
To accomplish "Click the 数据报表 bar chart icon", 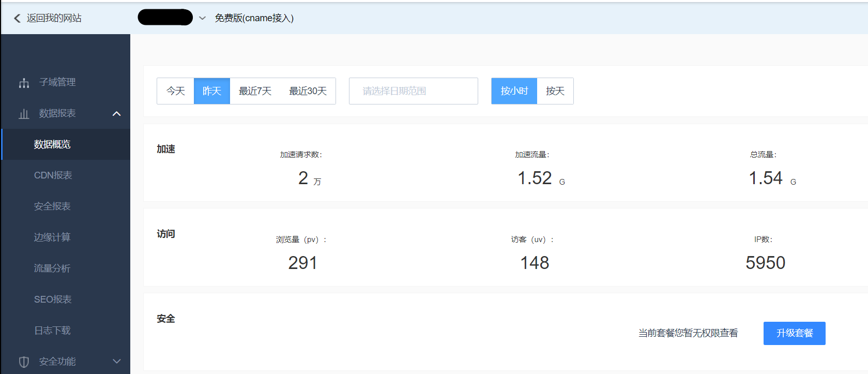I will click(24, 114).
